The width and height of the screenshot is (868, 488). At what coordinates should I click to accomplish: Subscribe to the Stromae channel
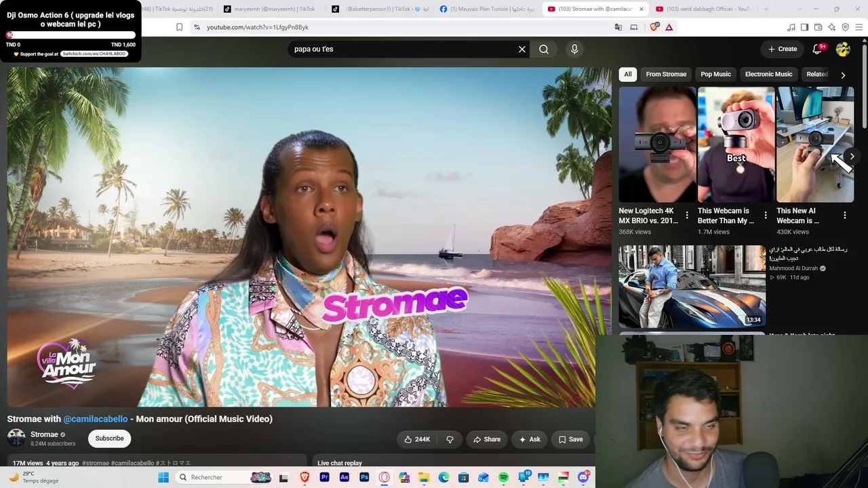[109, 439]
